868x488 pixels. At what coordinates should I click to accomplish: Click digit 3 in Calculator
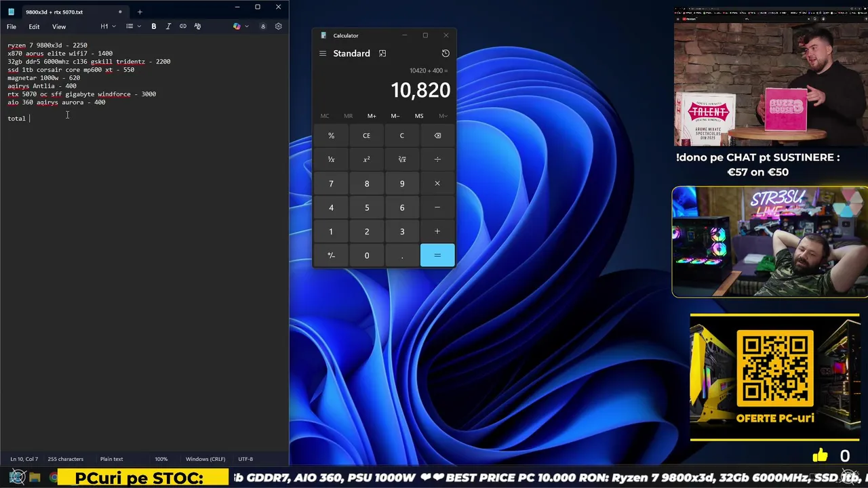click(x=402, y=232)
